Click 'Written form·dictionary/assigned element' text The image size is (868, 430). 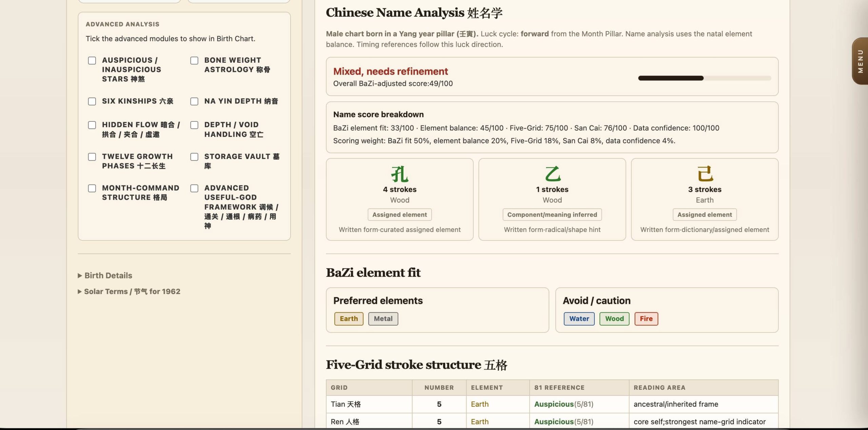pos(705,230)
